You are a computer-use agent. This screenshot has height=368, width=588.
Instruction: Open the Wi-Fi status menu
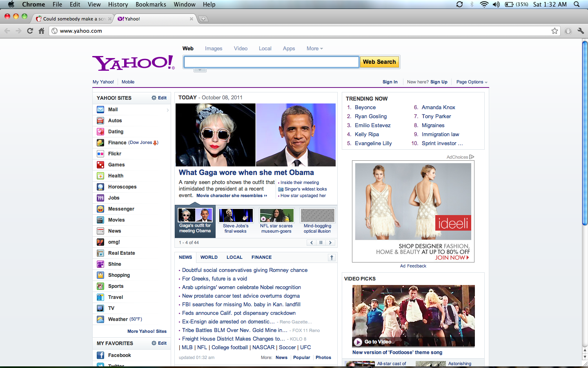pos(484,4)
